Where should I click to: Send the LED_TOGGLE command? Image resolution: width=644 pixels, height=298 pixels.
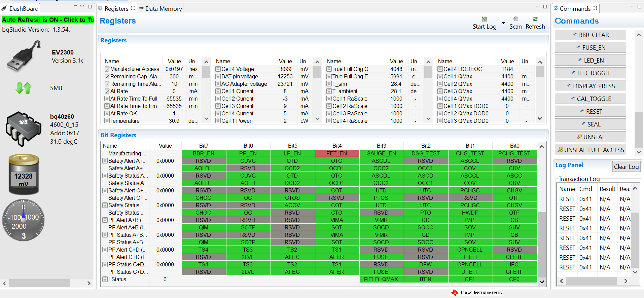click(x=591, y=73)
